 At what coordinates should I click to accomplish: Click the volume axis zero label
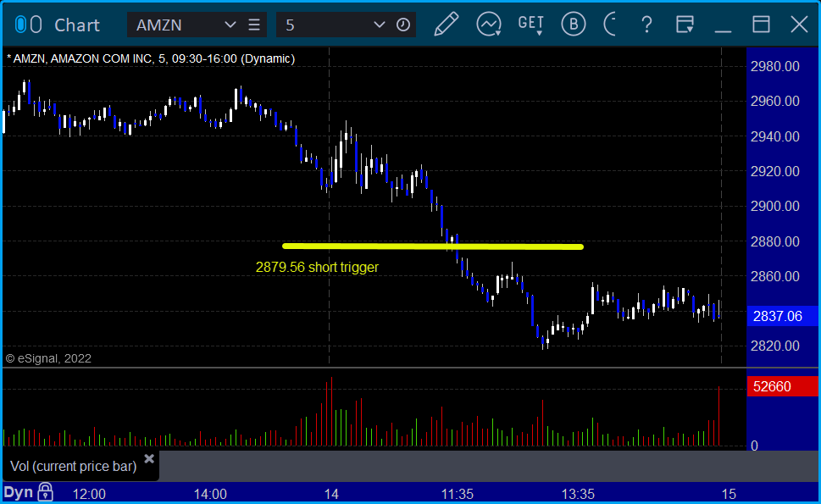pos(754,446)
